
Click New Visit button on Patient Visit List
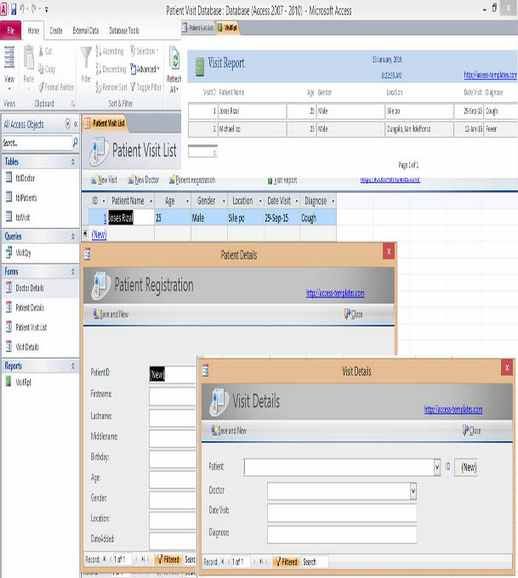tap(104, 180)
